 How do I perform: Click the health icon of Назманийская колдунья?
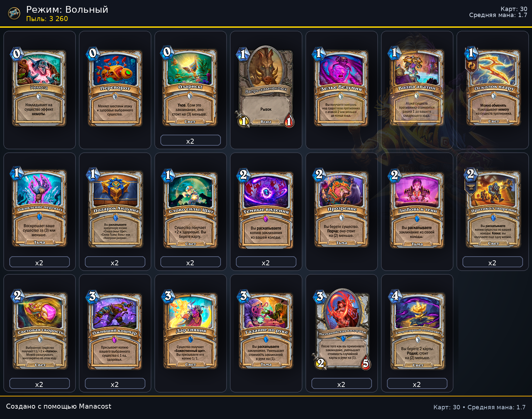coord(366,363)
